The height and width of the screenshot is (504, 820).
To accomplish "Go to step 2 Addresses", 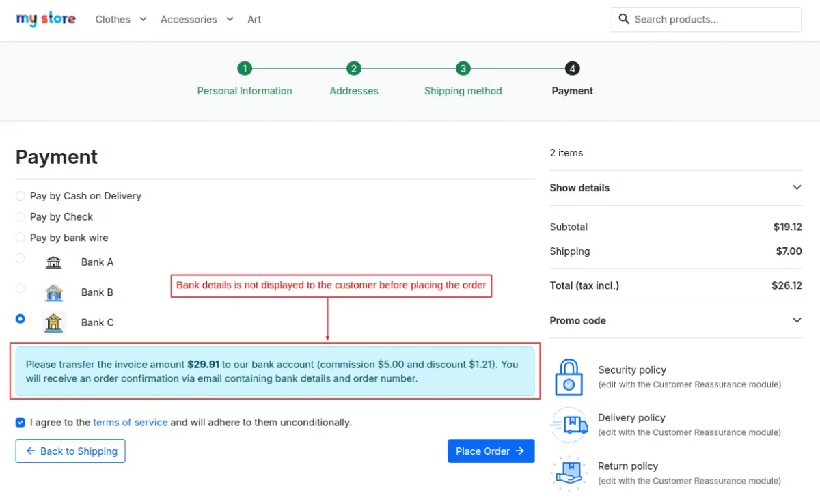I will coord(354,79).
